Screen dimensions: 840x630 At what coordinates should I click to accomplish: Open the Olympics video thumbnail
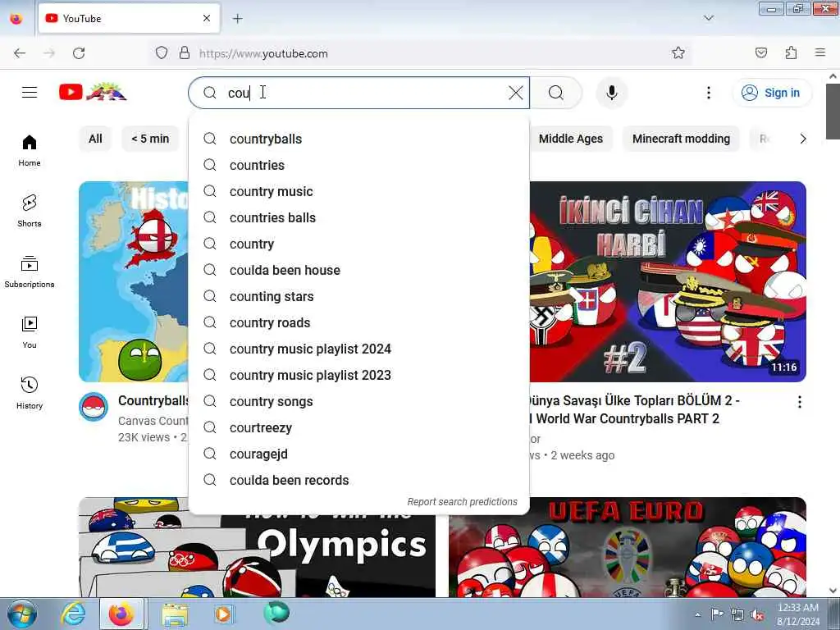tap(257, 556)
